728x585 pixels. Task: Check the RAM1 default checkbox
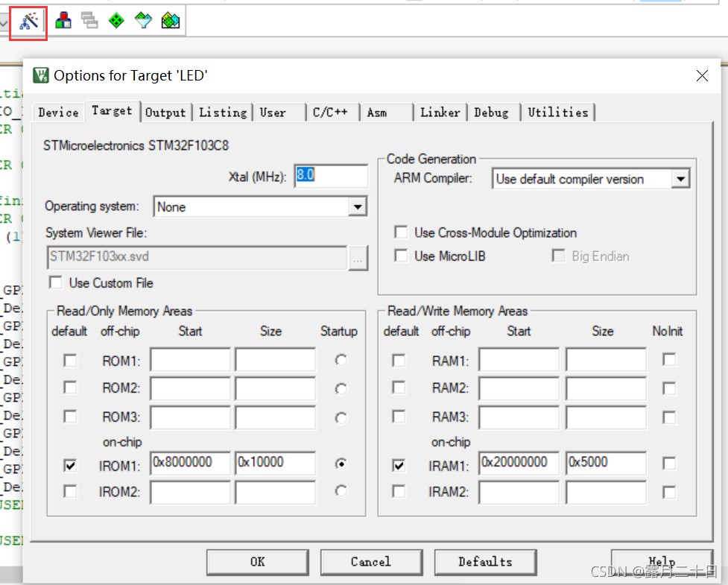pyautogui.click(x=399, y=361)
